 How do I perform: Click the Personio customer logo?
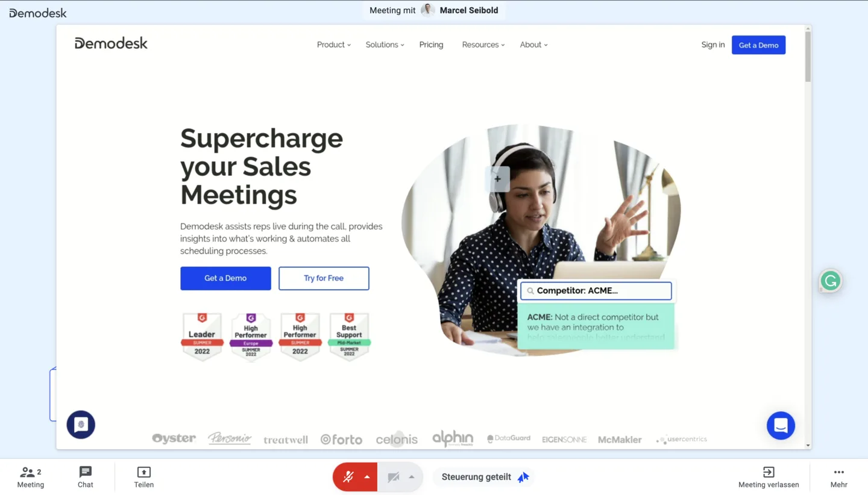point(230,438)
